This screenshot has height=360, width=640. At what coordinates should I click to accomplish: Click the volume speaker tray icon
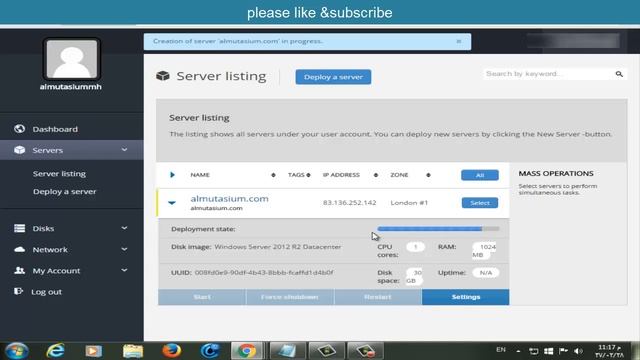coord(578,351)
